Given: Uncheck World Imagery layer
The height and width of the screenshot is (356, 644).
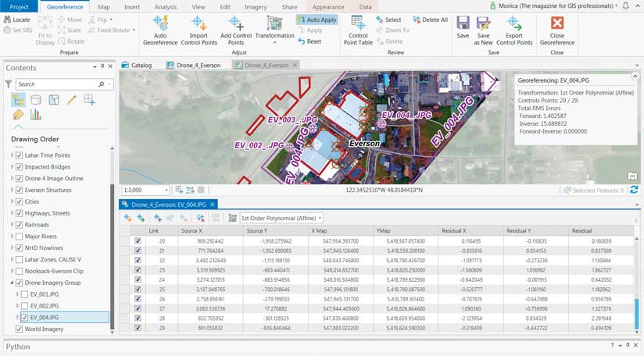Looking at the screenshot, I should tap(19, 329).
